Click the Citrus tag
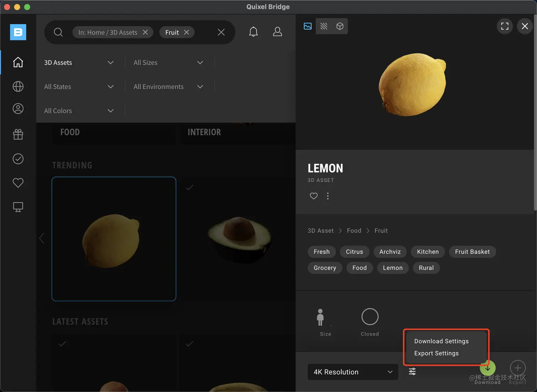 pos(354,252)
